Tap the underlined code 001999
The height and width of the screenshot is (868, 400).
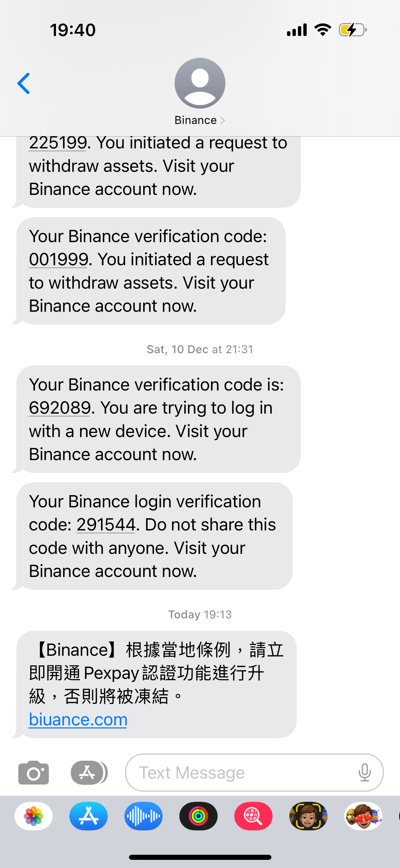59,259
